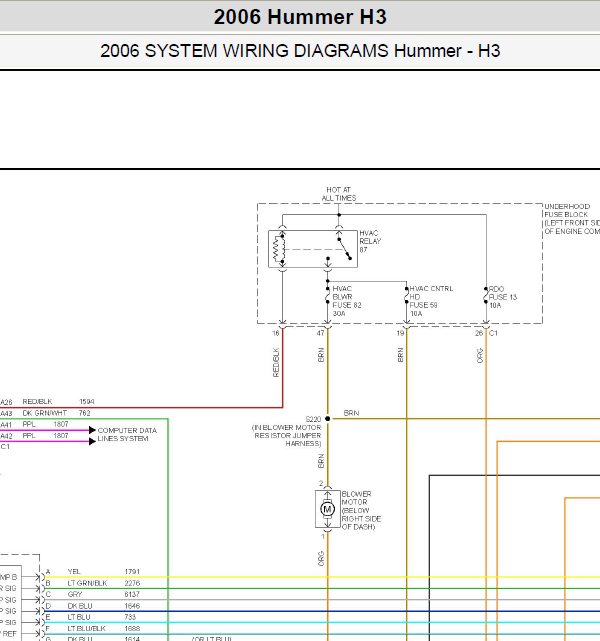Click vertical "ORG" label below terminal 26
600x641 pixels.
click(x=480, y=355)
